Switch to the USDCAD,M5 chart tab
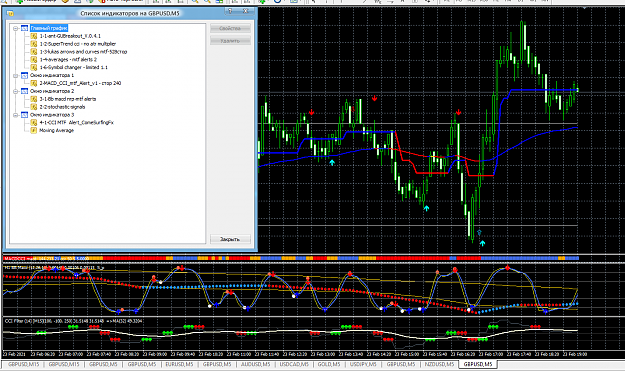The image size is (625, 371). point(294,364)
